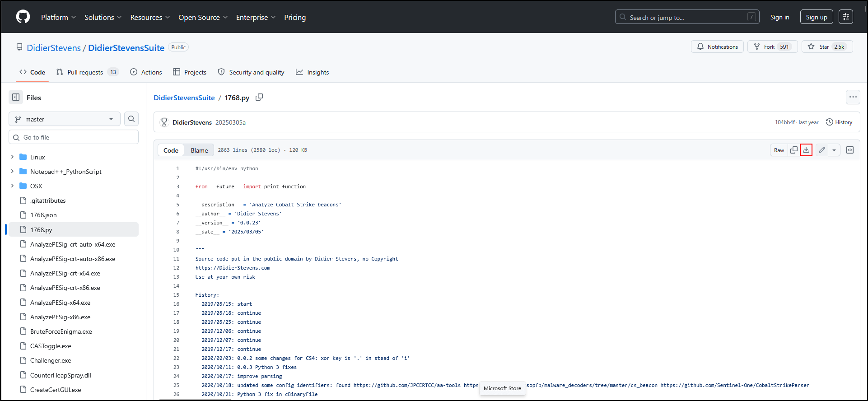Fork the repository
868x401 pixels.
[x=772, y=47]
